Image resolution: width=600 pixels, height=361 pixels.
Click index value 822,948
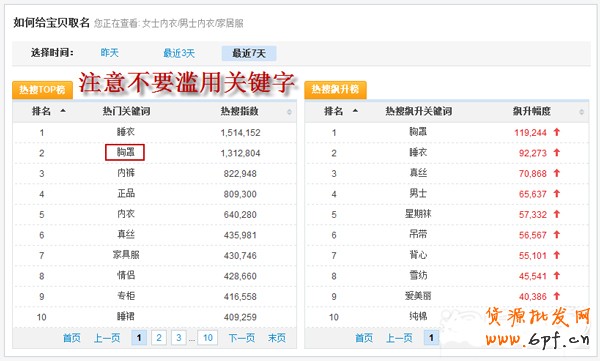(x=240, y=174)
